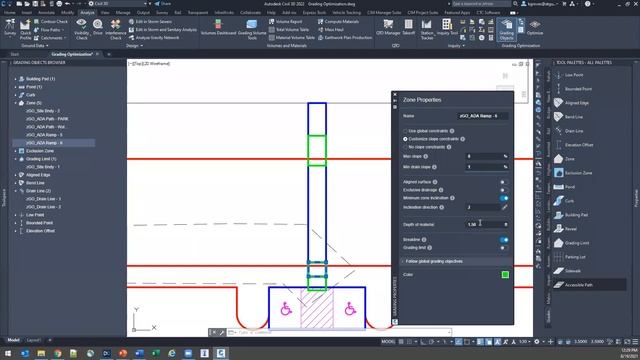This screenshot has height=360, width=640.
Task: Select the Low Point tool in the palette
Action: click(569, 75)
